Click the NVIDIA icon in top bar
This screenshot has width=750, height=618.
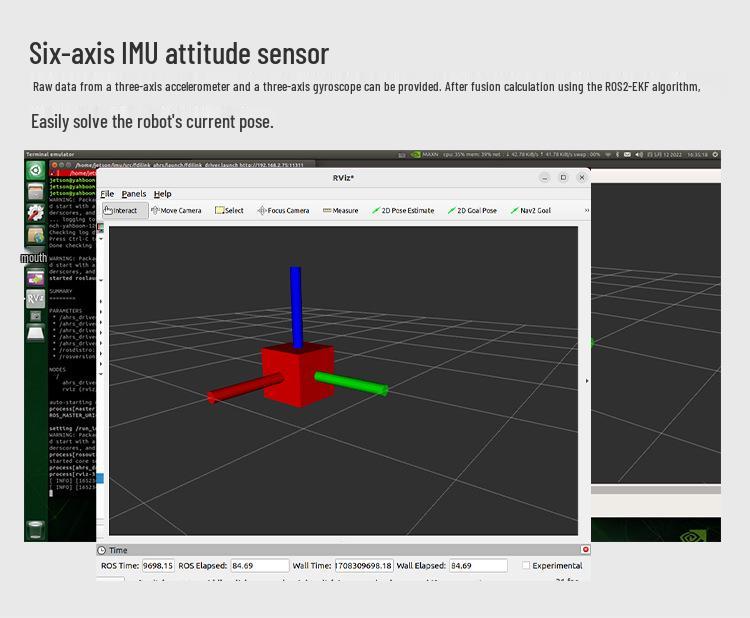(415, 154)
